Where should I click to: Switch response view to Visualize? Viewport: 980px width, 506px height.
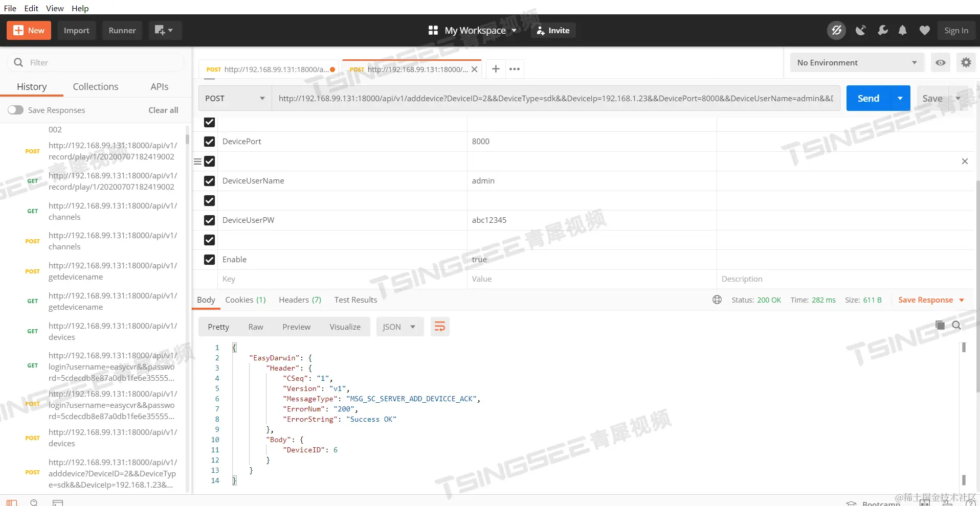click(345, 327)
